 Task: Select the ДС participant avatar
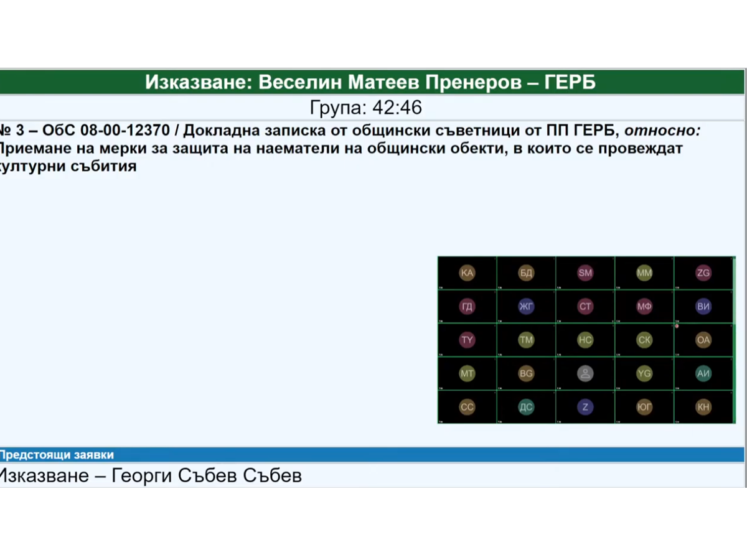[x=526, y=407]
